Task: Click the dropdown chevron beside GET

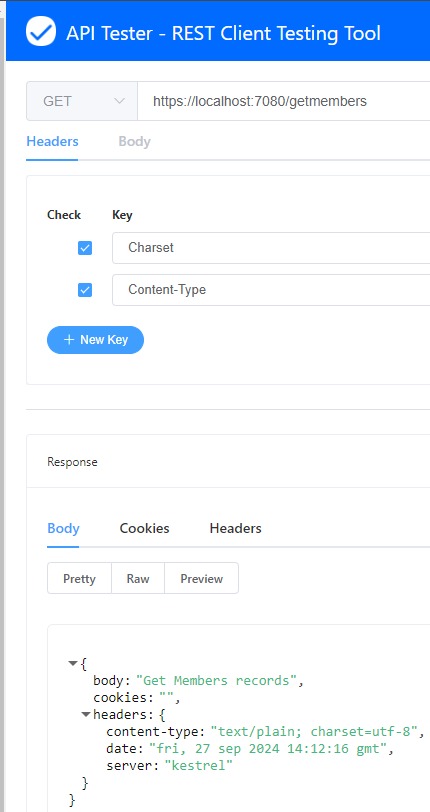Action: pyautogui.click(x=119, y=101)
